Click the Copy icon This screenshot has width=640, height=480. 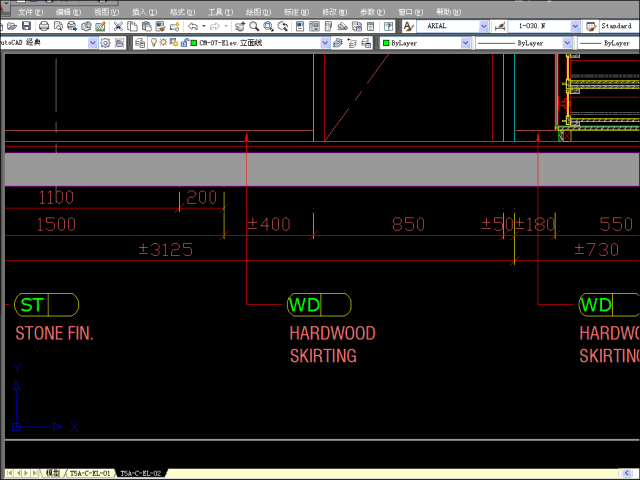tap(132, 27)
